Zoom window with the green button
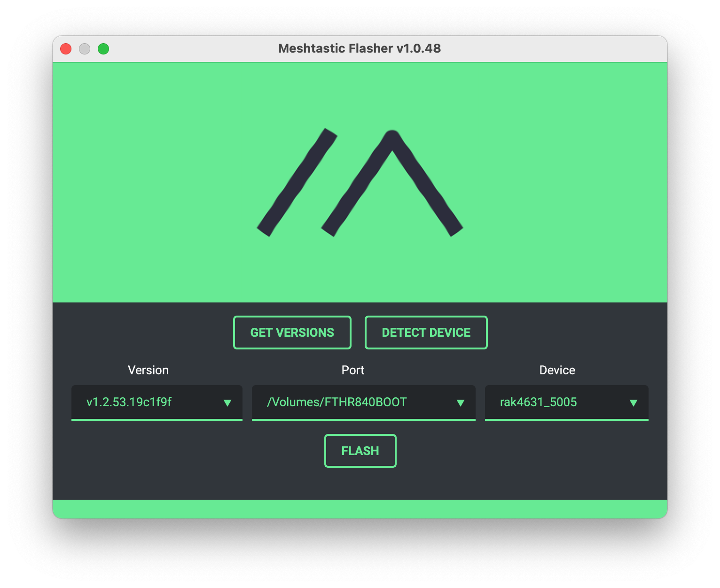This screenshot has height=588, width=720. [103, 49]
